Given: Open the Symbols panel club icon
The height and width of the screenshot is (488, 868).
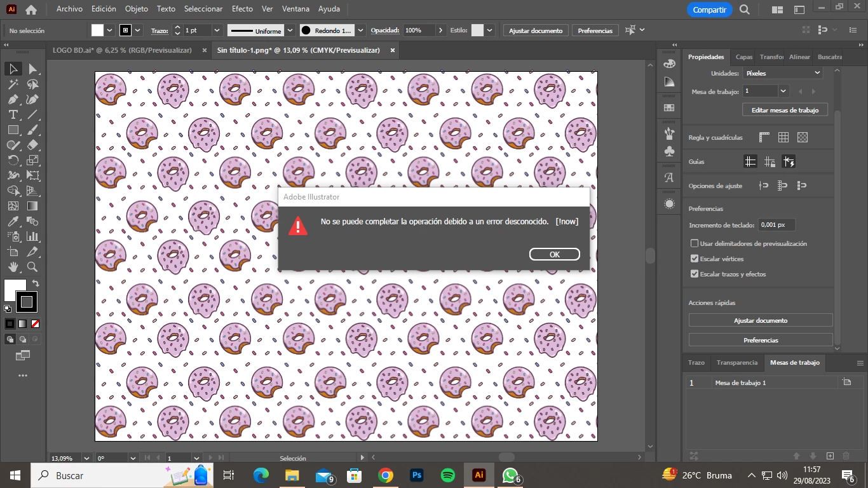Looking at the screenshot, I should pos(669,151).
